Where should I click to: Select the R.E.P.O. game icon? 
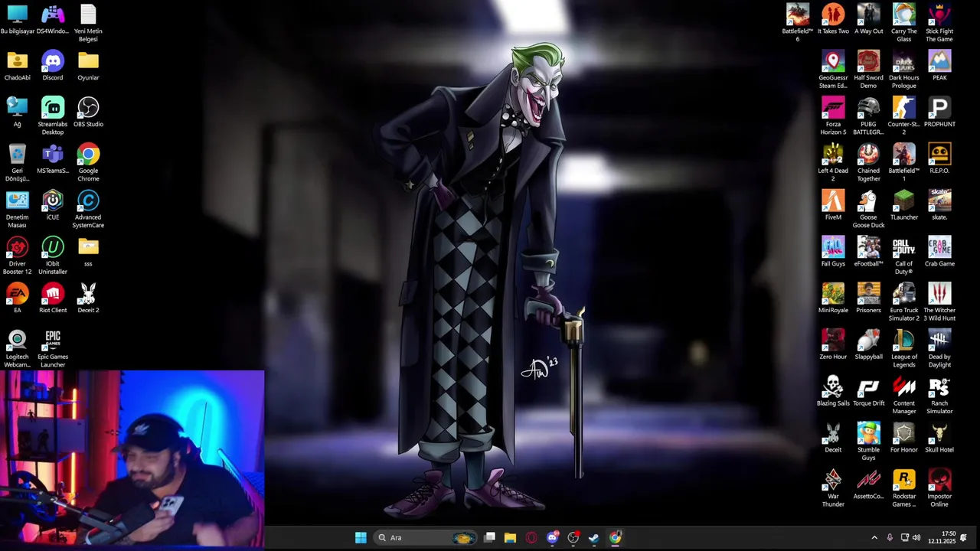(x=939, y=154)
